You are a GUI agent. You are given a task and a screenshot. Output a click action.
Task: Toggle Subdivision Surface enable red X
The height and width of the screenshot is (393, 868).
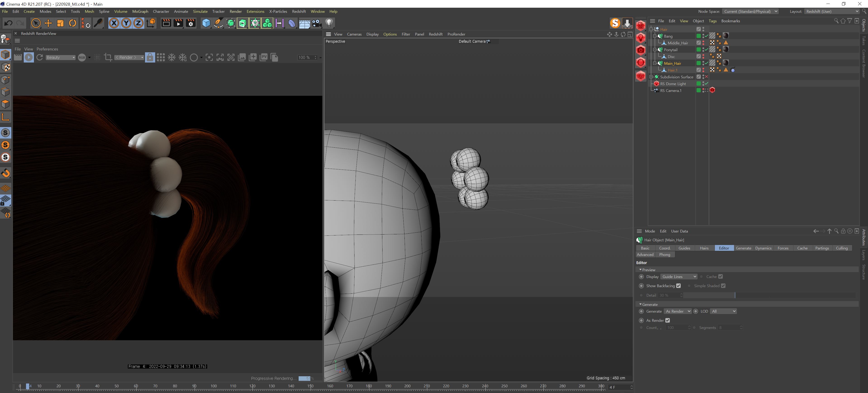[x=707, y=77]
